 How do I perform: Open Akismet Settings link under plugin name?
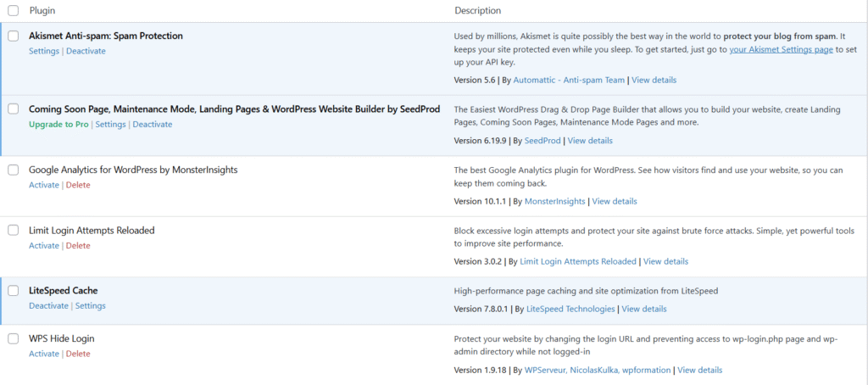pos(44,51)
